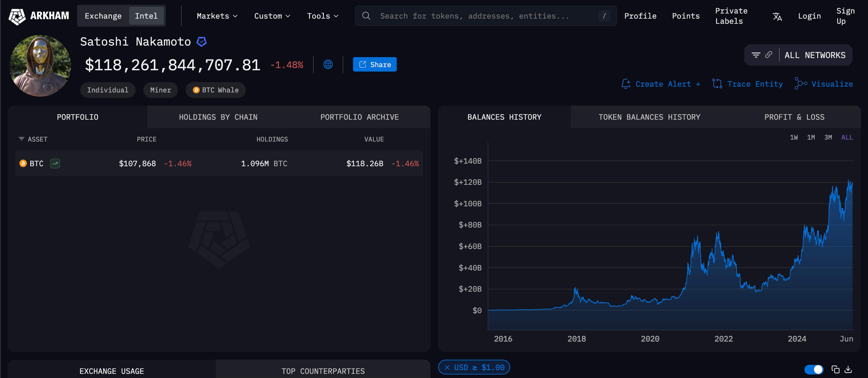Open the PROFIT & LOSS tab
The width and height of the screenshot is (868, 378).
[x=794, y=117]
